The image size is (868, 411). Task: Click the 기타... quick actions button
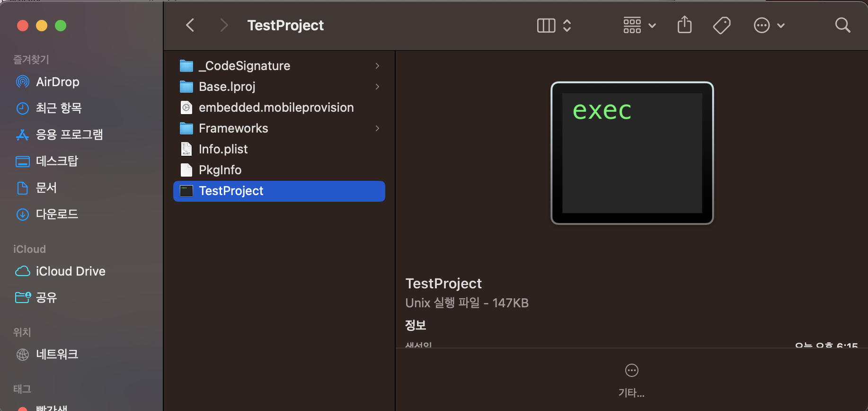tap(631, 379)
